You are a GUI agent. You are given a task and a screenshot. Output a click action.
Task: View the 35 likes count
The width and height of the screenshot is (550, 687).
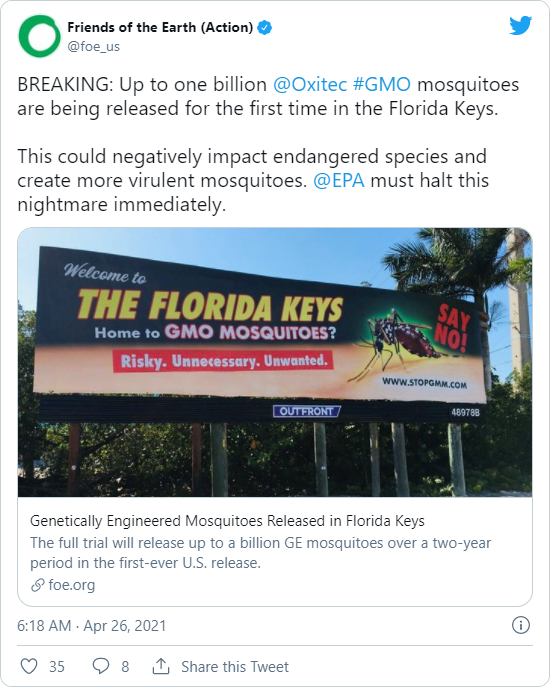(x=57, y=667)
